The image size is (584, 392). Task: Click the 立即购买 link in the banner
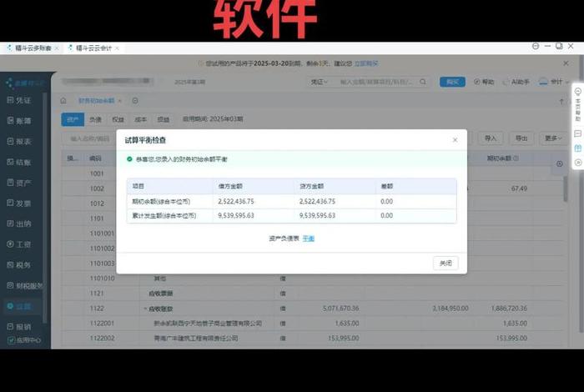[366, 63]
